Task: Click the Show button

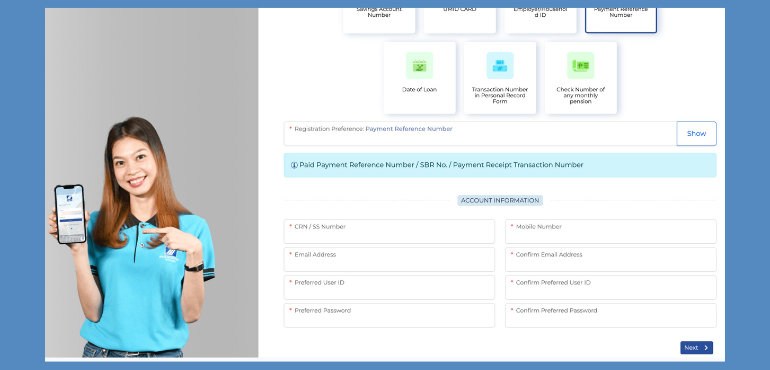Action: pos(696,134)
